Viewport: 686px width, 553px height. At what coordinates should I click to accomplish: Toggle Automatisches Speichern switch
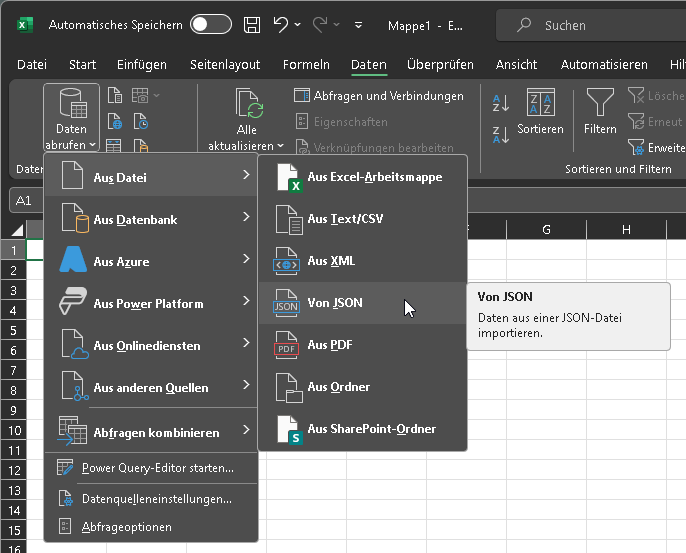[x=210, y=24]
